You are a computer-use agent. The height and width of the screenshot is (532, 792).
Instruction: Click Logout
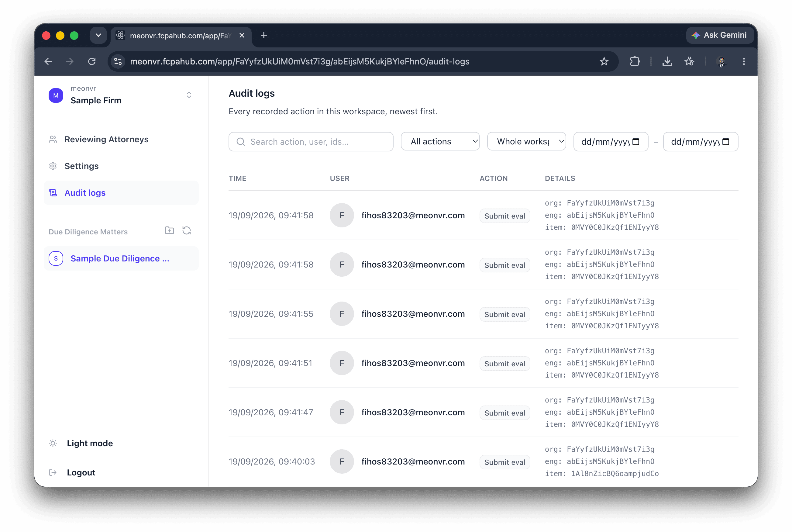click(x=81, y=472)
